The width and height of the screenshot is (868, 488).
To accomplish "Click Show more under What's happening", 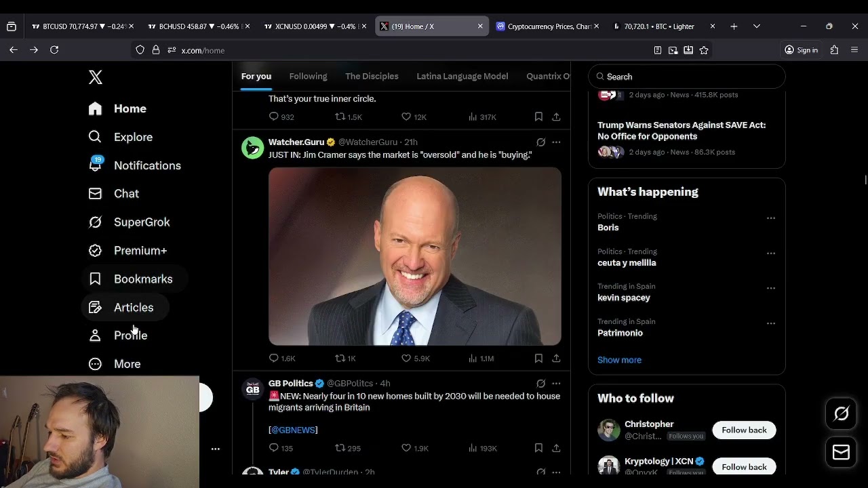I will (619, 360).
